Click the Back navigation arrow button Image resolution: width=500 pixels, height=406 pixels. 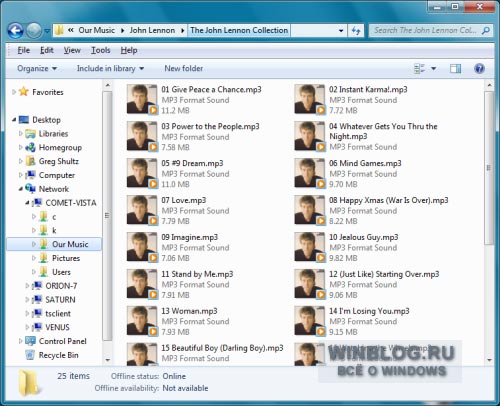(16, 31)
